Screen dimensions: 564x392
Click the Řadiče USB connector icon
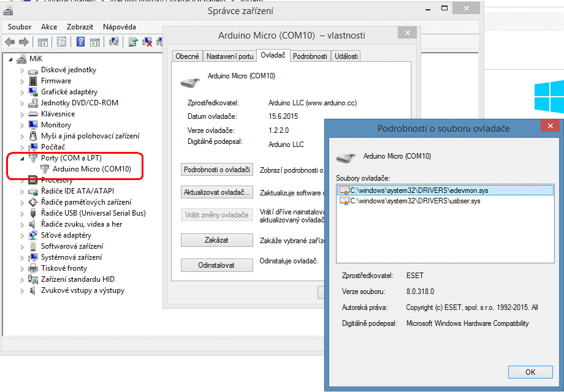click(33, 213)
